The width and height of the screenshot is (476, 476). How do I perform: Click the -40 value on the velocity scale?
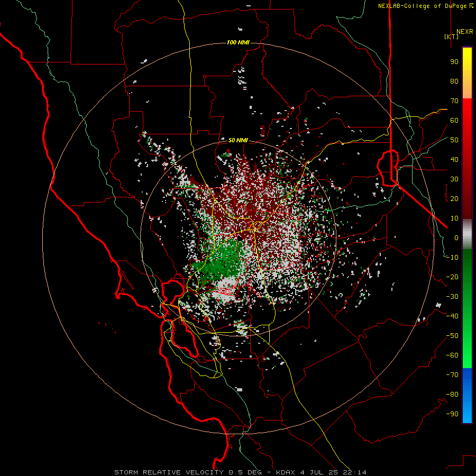pyautogui.click(x=452, y=316)
